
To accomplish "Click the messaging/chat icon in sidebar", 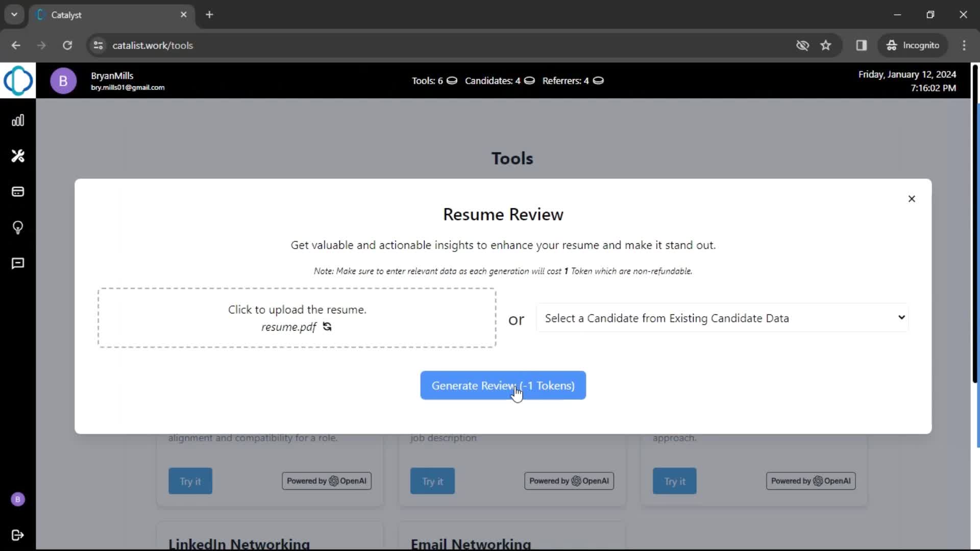I will coord(17,263).
